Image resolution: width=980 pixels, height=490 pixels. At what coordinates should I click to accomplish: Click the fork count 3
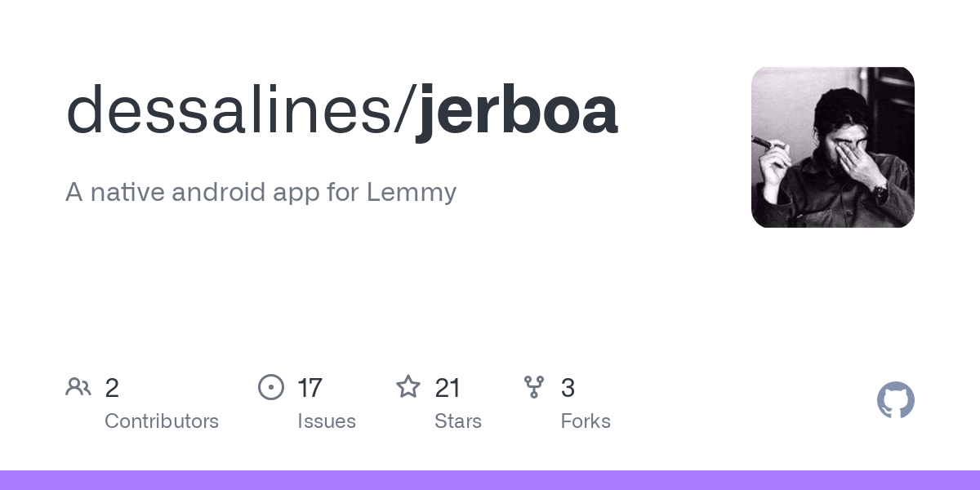pos(568,388)
